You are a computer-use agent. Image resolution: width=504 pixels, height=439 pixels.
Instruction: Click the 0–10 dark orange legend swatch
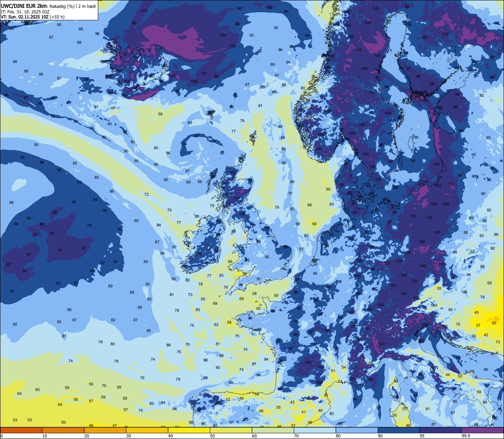coord(21,430)
